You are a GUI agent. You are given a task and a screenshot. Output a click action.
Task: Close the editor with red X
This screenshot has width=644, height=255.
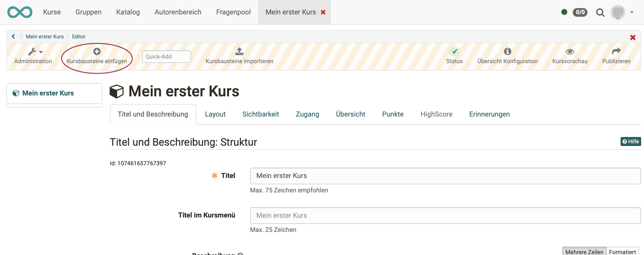point(633,37)
